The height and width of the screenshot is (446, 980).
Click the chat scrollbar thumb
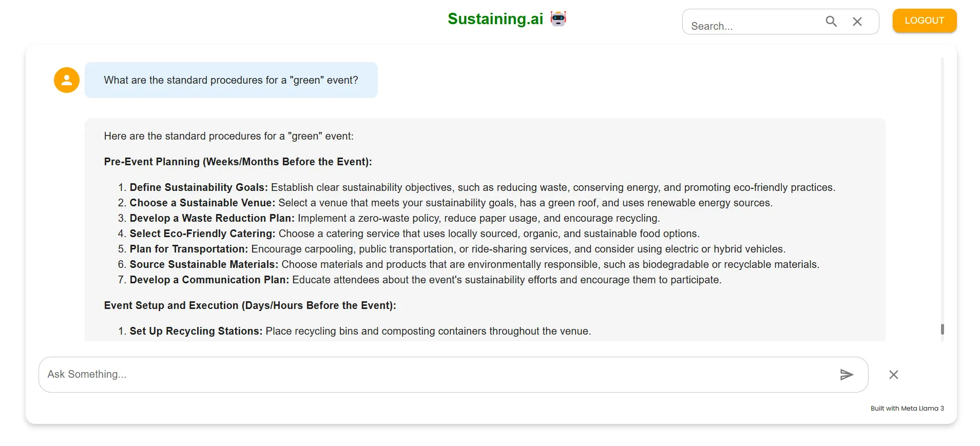[943, 329]
